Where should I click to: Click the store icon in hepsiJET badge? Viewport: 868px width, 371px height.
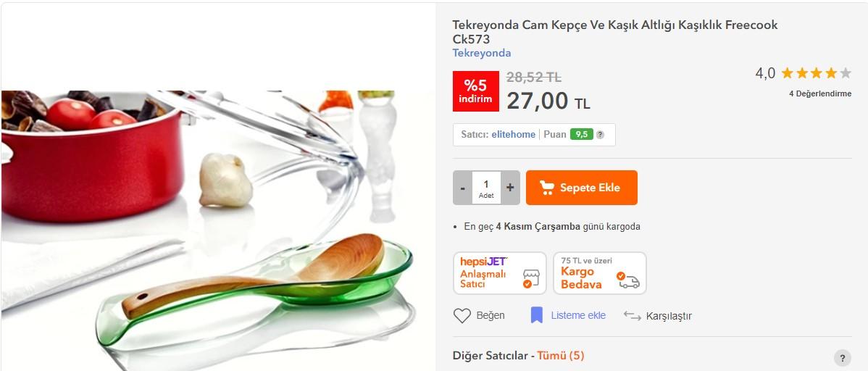pos(530,278)
